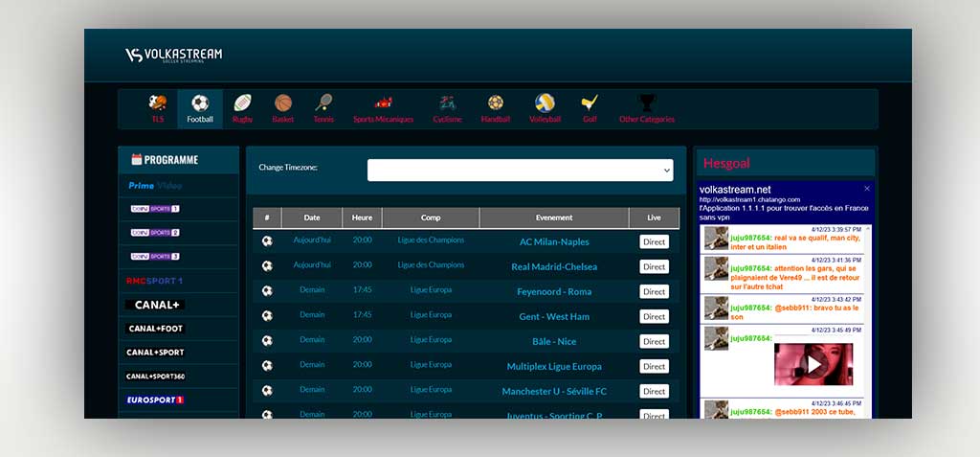
Task: Click soccer ball icon in AC Milan-Naples row
Action: click(267, 241)
